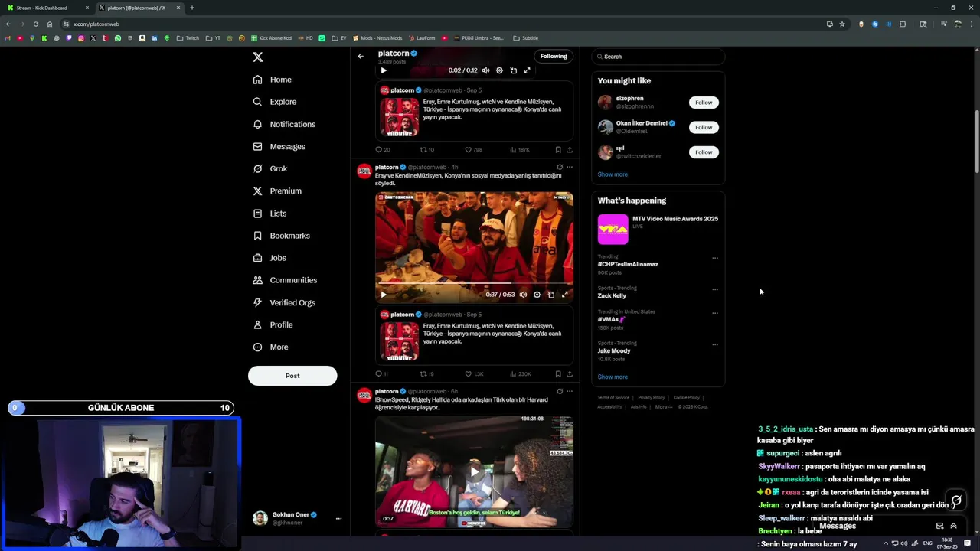Viewport: 980px width, 551px height.
Task: Bookmark the post with 230K views
Action: [x=558, y=374]
